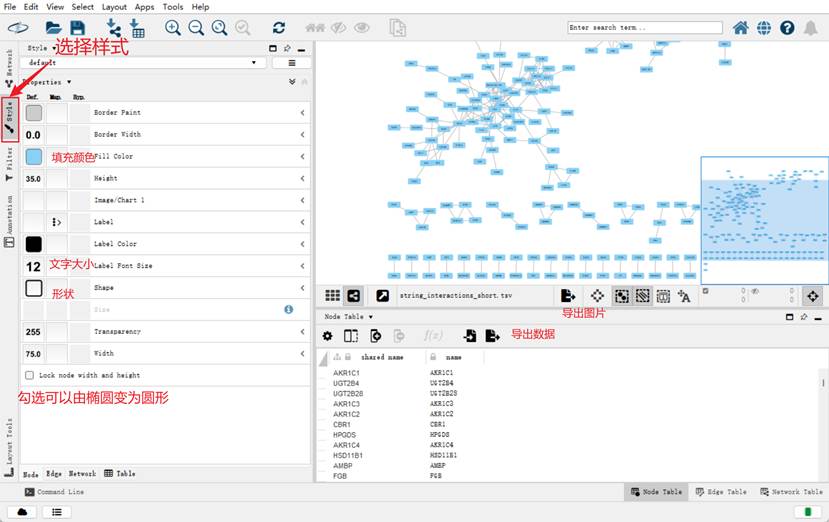
Task: Toggle node selection mode
Action: (622, 296)
